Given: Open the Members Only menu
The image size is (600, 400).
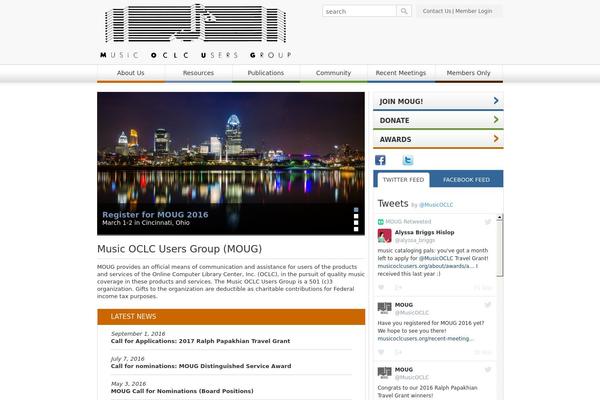Looking at the screenshot, I should 468,73.
